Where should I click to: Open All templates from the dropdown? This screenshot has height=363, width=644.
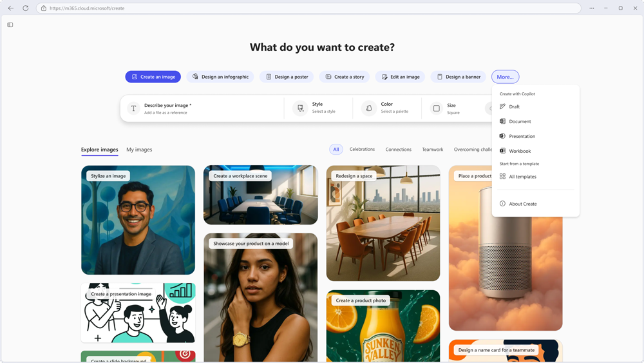tap(522, 177)
